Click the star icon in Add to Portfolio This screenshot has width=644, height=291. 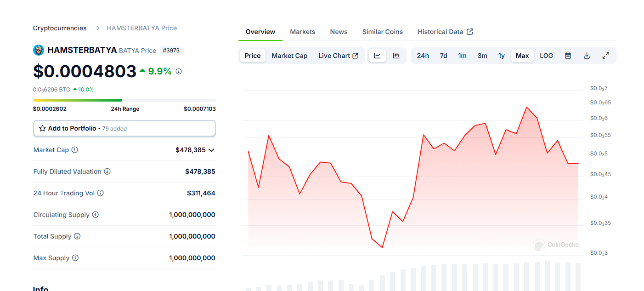42,128
